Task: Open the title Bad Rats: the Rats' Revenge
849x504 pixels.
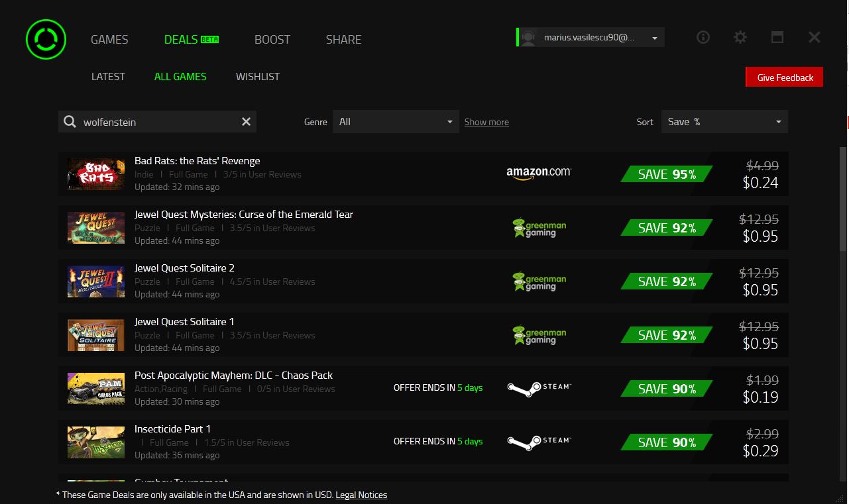Action: (x=197, y=161)
